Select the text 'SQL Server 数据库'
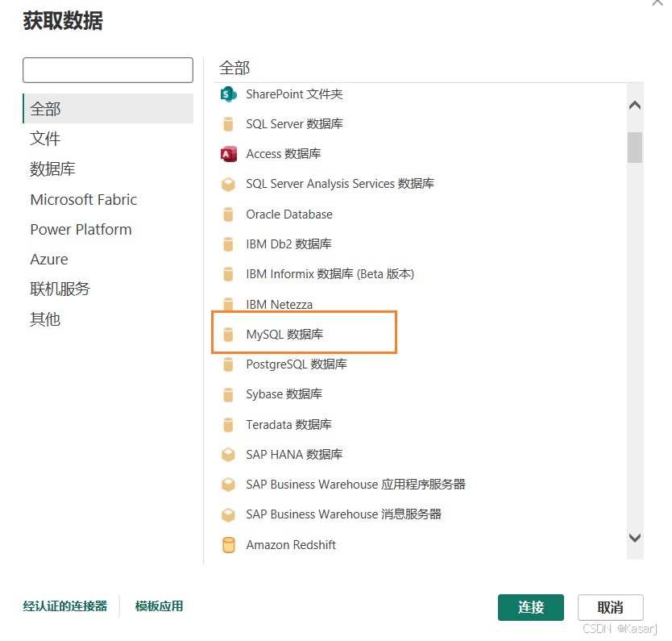This screenshot has height=641, width=672. tap(294, 124)
